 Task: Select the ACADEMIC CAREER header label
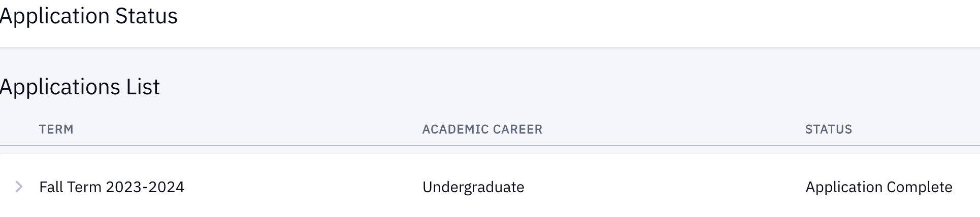[x=482, y=129]
